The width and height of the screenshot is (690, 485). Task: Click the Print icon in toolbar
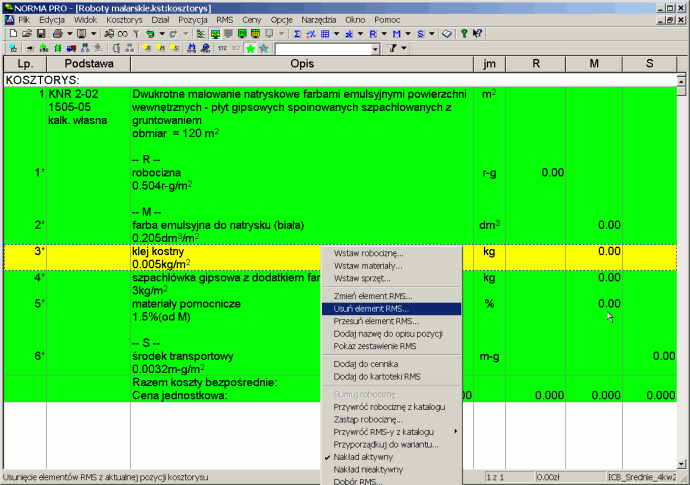click(58, 33)
